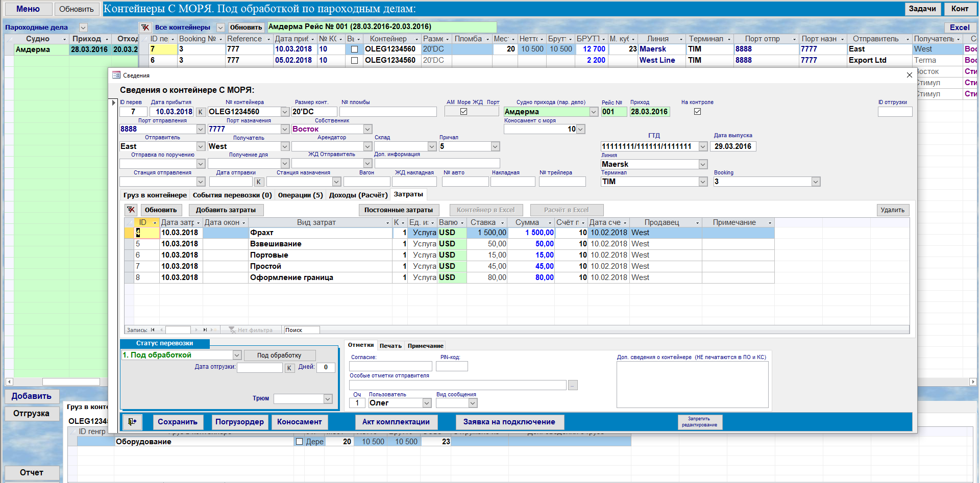The height and width of the screenshot is (483, 980).
Task: Click right scroll arrow of main window scrollbar
Action: pos(973,382)
